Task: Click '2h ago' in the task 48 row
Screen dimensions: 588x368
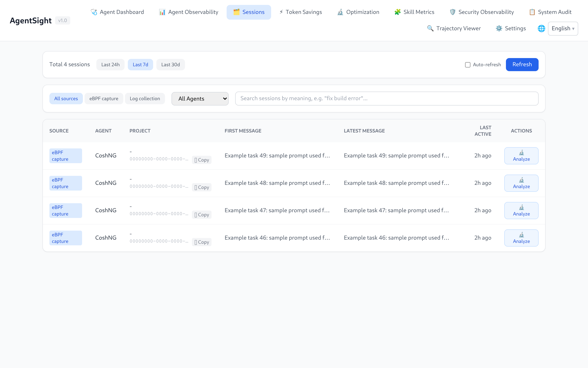Action: [483, 183]
